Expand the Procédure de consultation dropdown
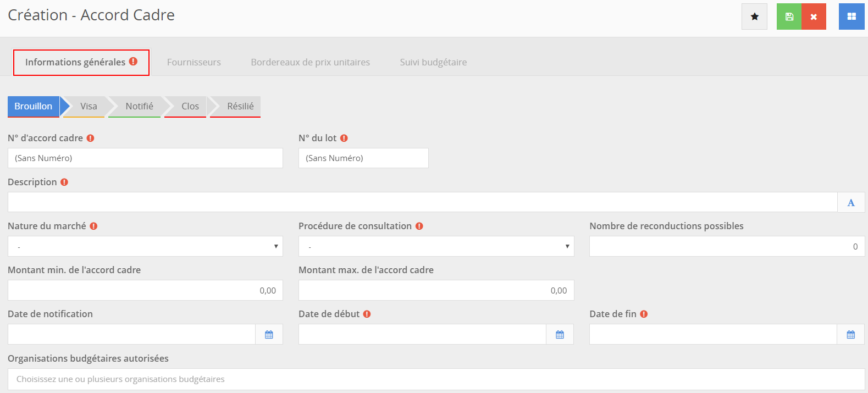Viewport: 868px width, 393px height. pos(436,246)
